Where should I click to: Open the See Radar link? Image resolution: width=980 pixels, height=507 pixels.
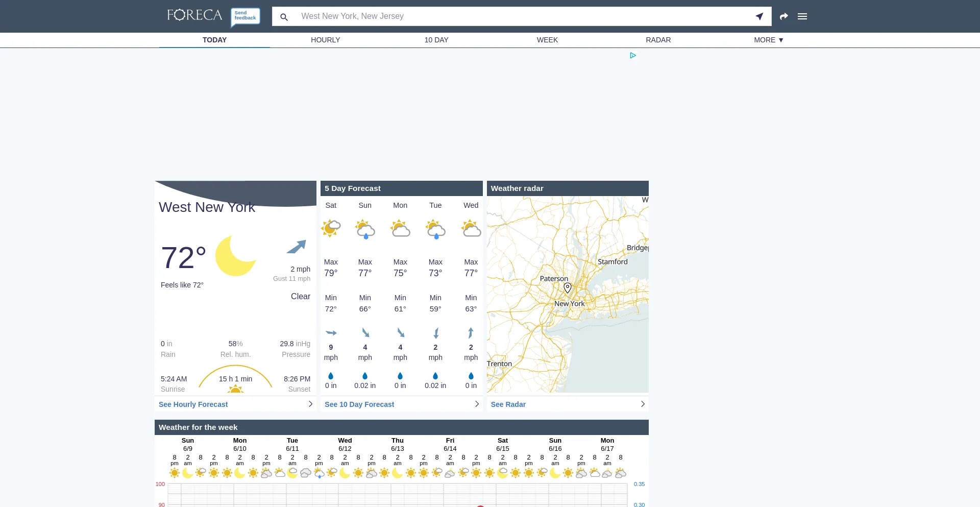(508, 404)
